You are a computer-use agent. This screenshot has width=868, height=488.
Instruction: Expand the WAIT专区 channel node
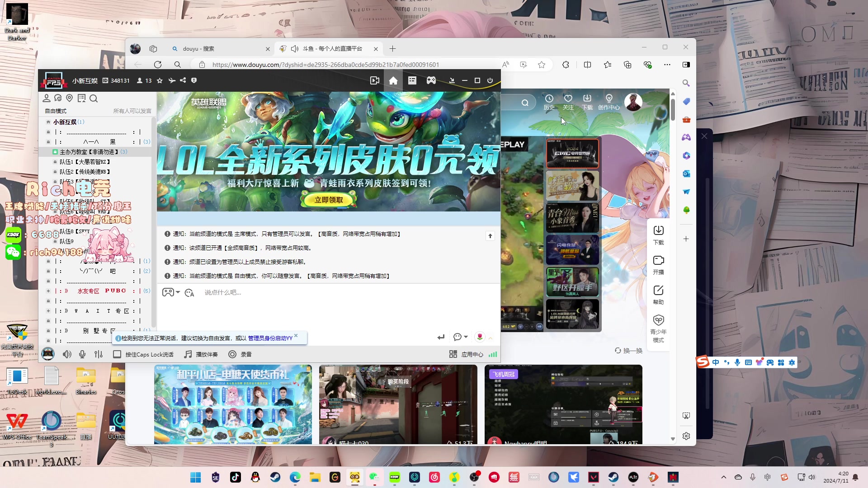click(48, 311)
